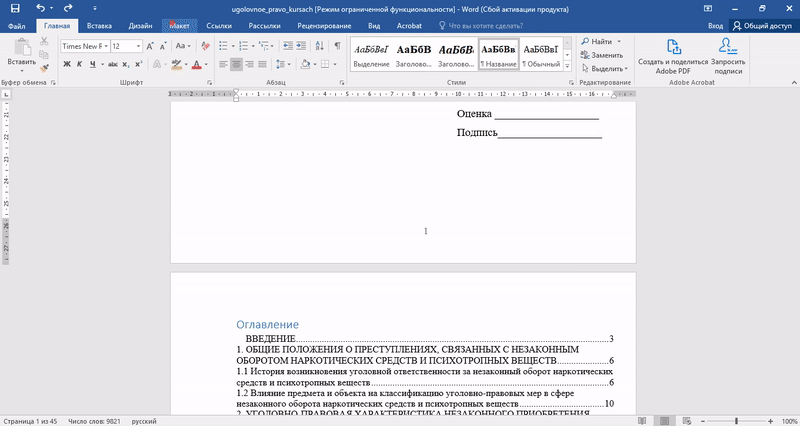Image resolution: width=800 pixels, height=426 pixels.
Task: Align text to the left
Action: click(x=223, y=64)
